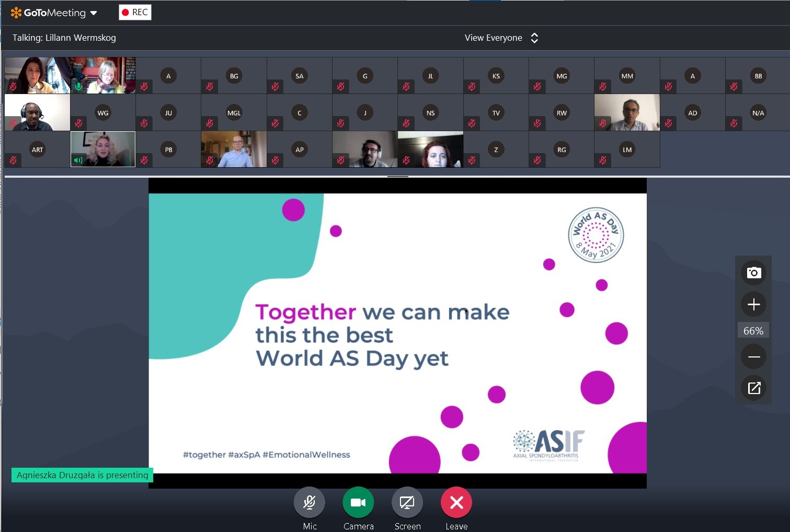Zoom out with the minus icon

coord(753,357)
